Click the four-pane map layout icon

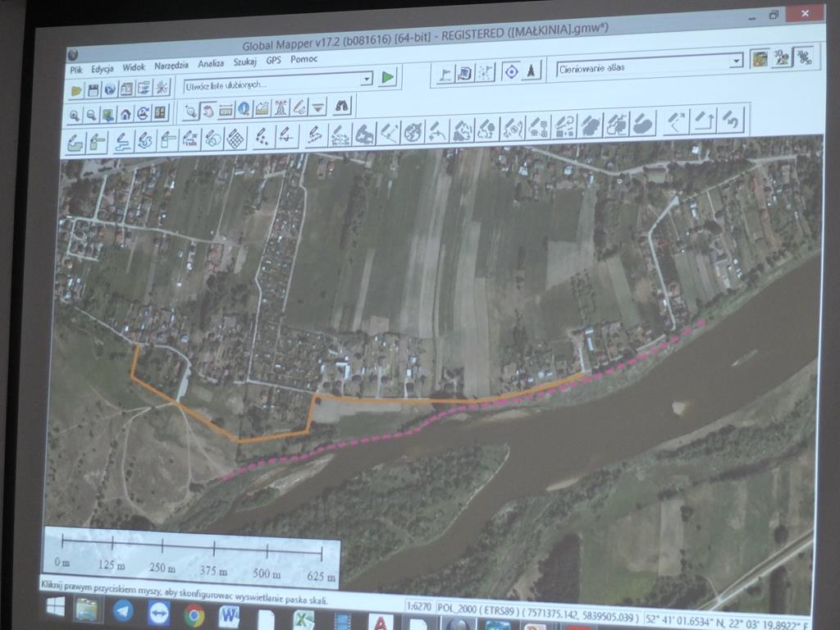click(160, 113)
